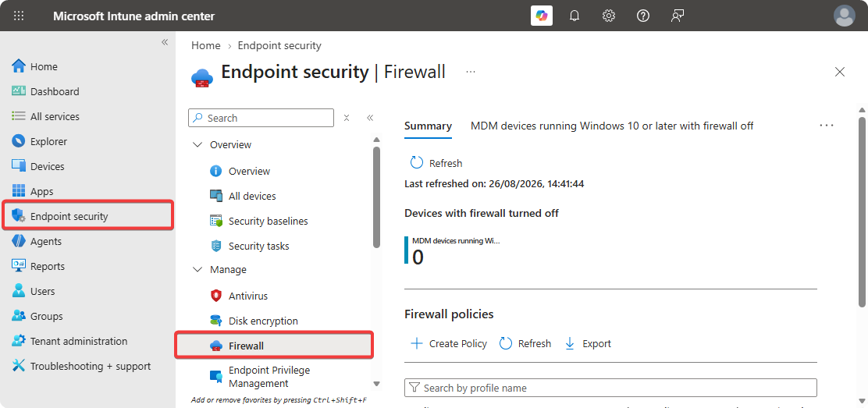Viewport: 868px width, 408px height.
Task: Click the Tenant administration icon
Action: click(19, 341)
